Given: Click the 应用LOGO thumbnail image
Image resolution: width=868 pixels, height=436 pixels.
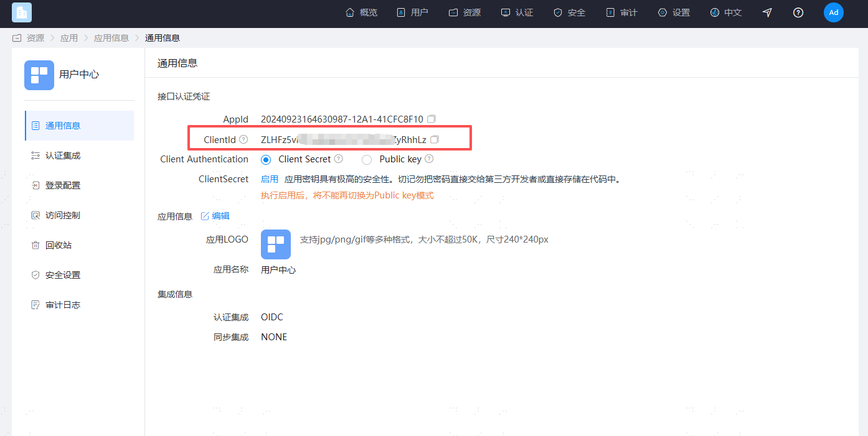Looking at the screenshot, I should 276,244.
